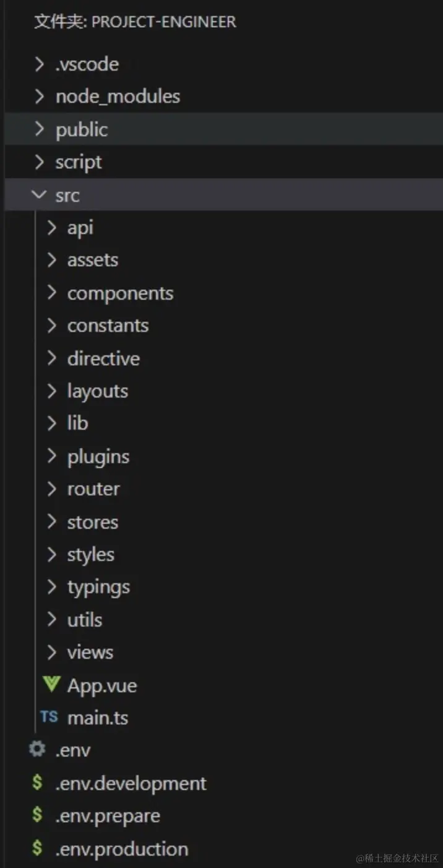Expand the .vscode folder arrow
Image resolution: width=443 pixels, height=868 pixels.
pyautogui.click(x=39, y=64)
